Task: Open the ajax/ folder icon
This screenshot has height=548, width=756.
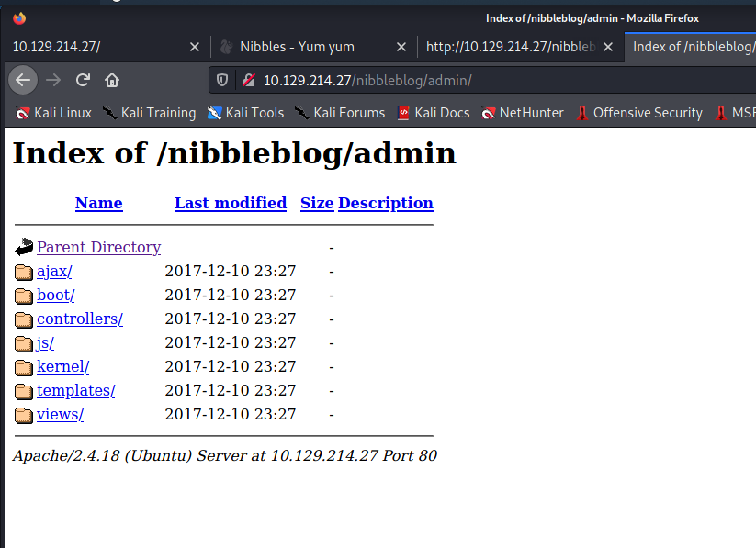Action: 24,271
